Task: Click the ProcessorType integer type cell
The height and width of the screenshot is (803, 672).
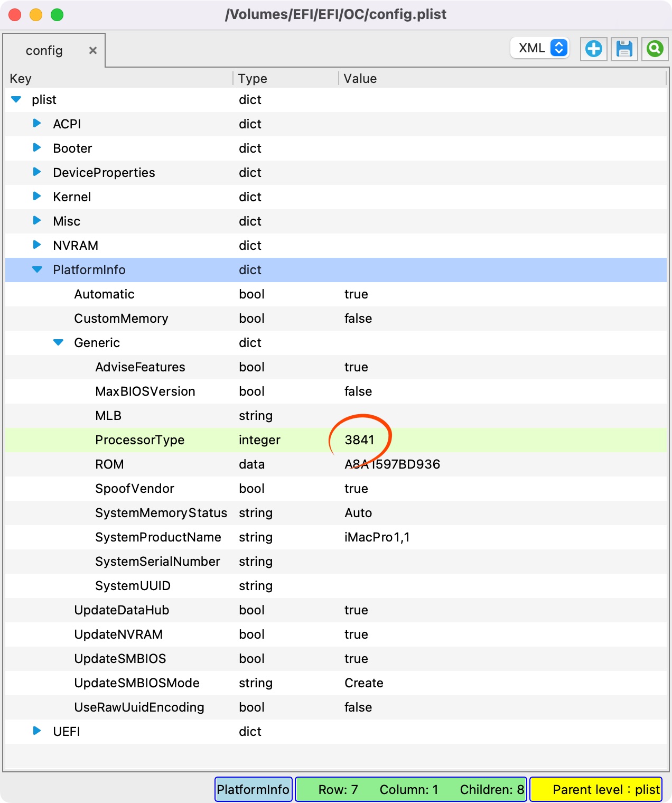Action: 259,440
